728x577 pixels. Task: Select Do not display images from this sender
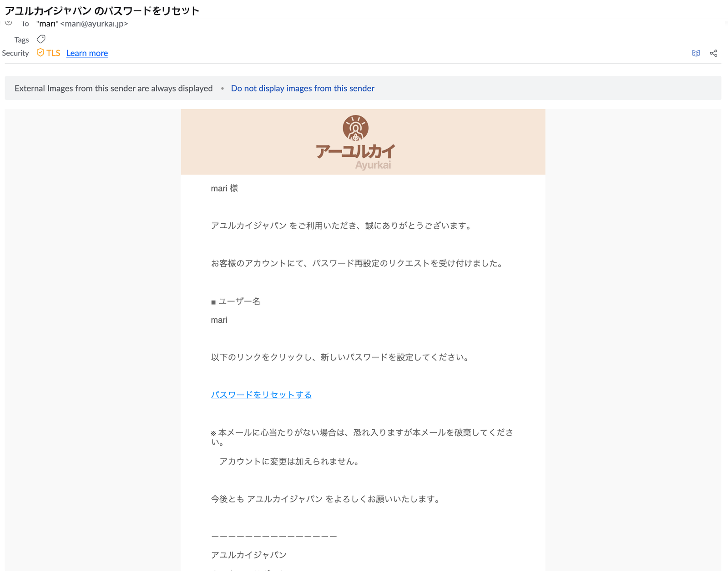click(x=303, y=88)
